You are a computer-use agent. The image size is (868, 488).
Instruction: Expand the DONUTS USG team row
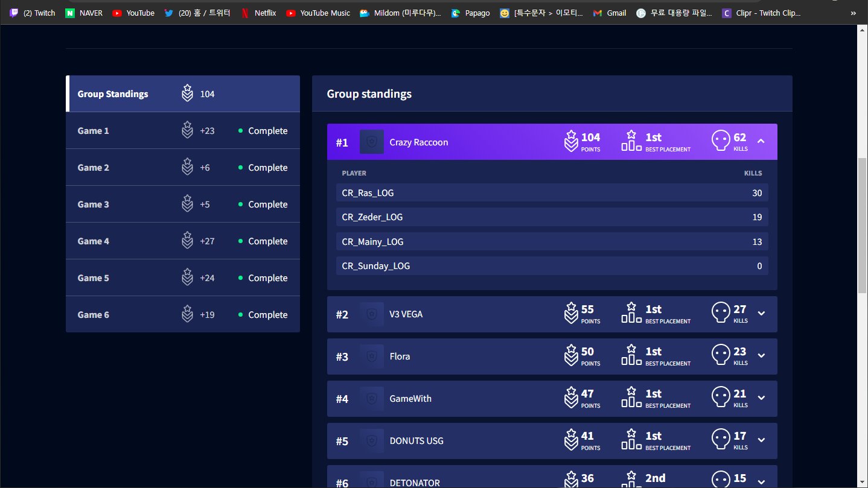[761, 440]
